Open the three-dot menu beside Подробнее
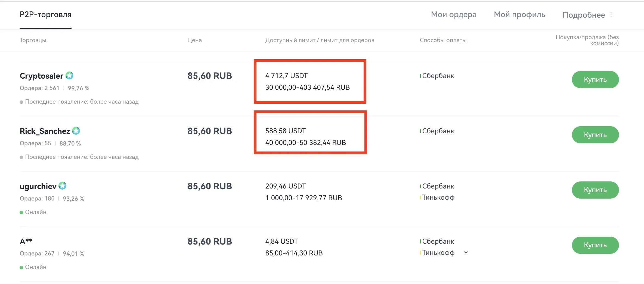 pyautogui.click(x=611, y=15)
